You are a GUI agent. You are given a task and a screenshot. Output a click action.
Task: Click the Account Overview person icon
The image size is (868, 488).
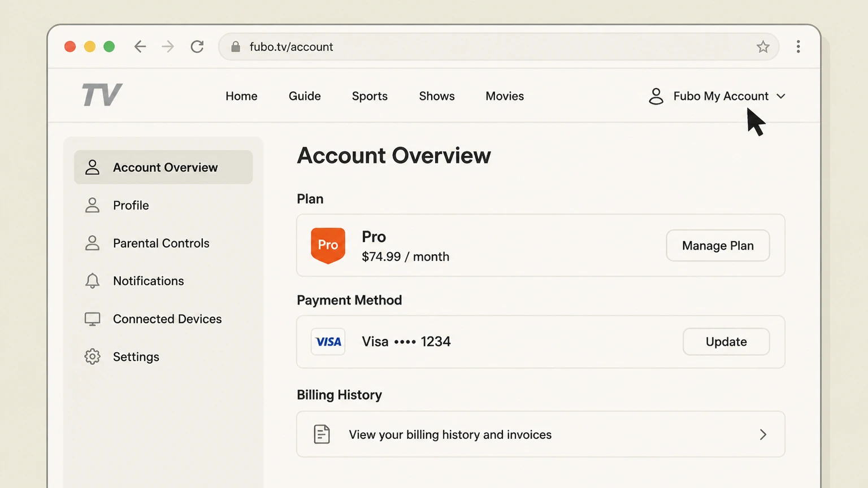[92, 167]
